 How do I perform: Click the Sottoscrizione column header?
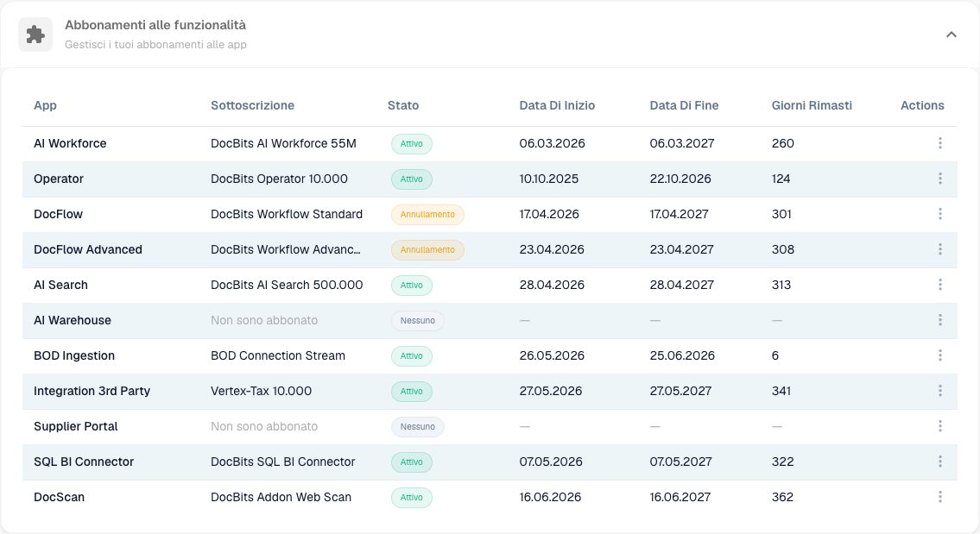click(x=252, y=105)
